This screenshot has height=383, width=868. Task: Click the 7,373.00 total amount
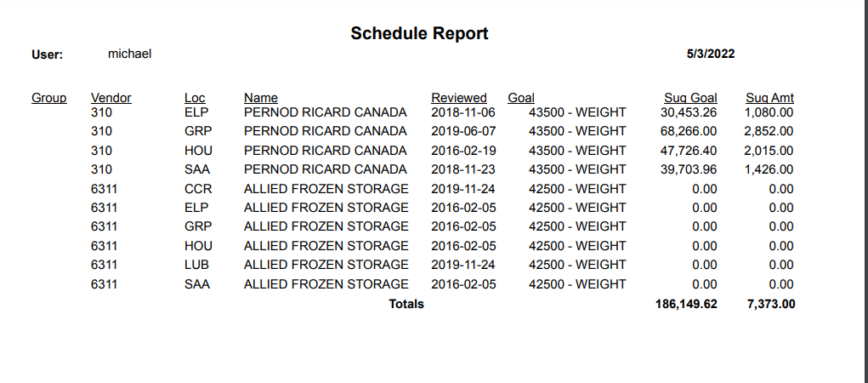pyautogui.click(x=771, y=305)
